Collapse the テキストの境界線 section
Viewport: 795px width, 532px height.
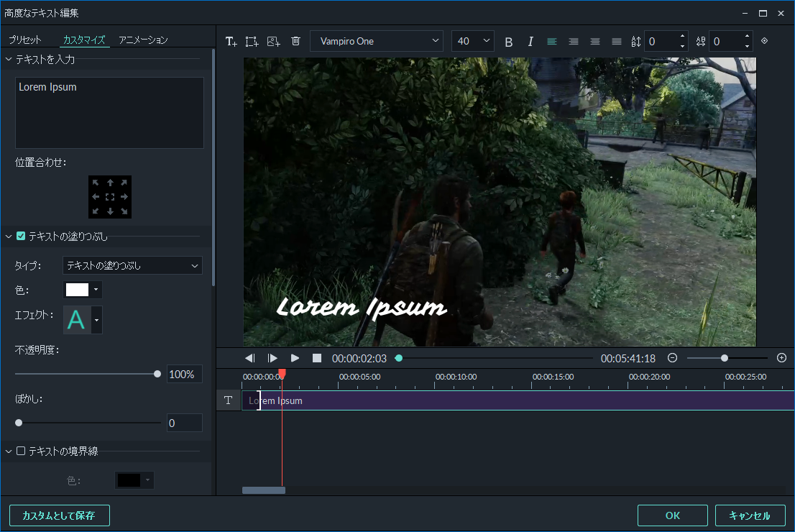[x=9, y=451]
